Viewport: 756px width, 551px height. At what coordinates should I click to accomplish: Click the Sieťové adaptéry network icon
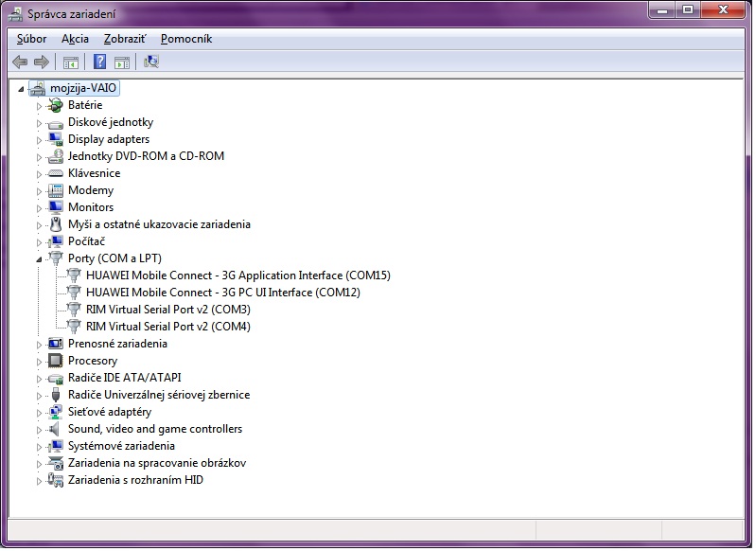[x=56, y=412]
